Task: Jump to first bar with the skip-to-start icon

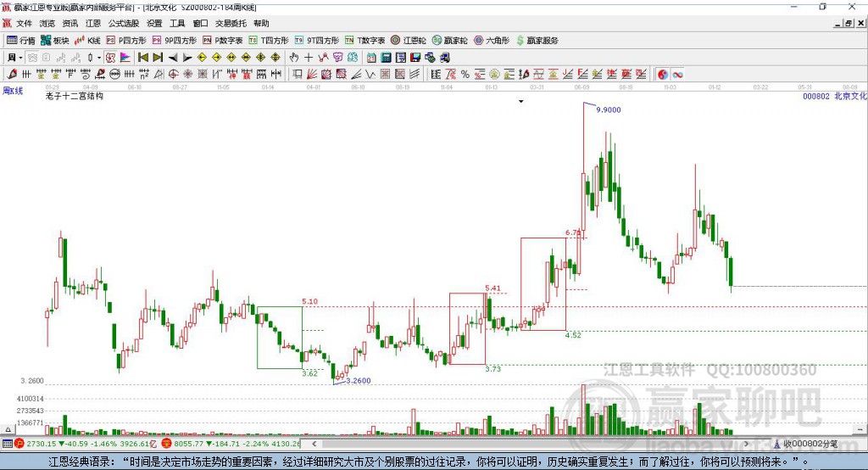Action: coord(142,58)
